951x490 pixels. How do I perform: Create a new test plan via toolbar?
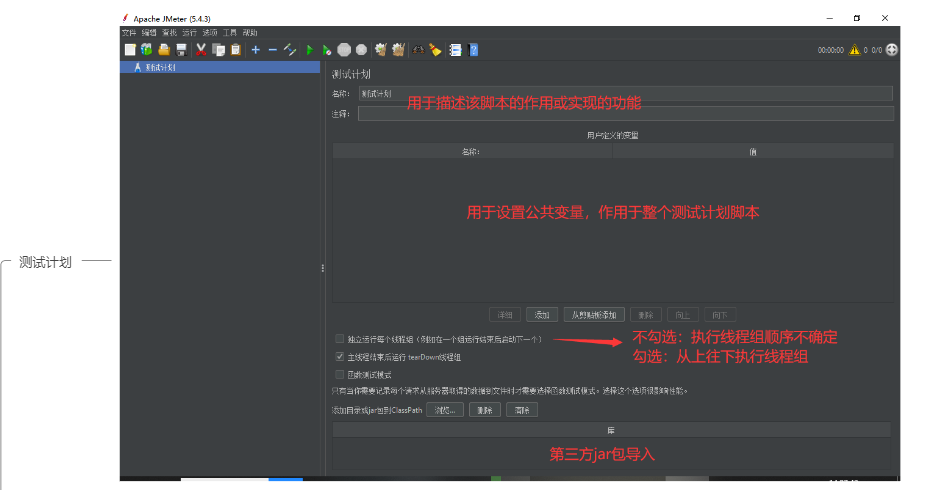130,50
